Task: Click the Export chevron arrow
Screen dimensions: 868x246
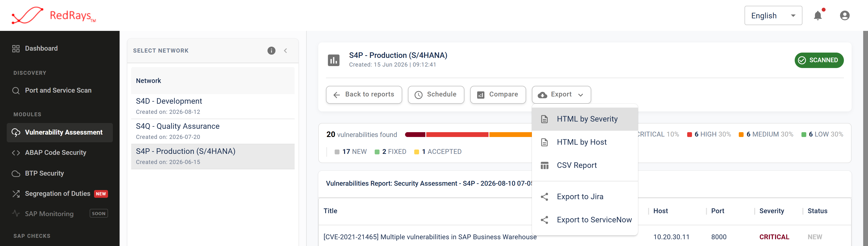Action: pyautogui.click(x=581, y=95)
